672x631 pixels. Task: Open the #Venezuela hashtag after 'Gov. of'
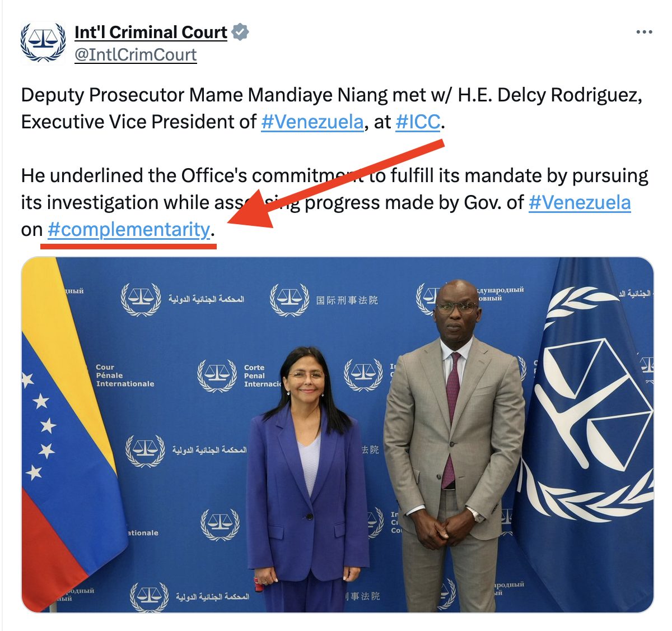(x=580, y=202)
